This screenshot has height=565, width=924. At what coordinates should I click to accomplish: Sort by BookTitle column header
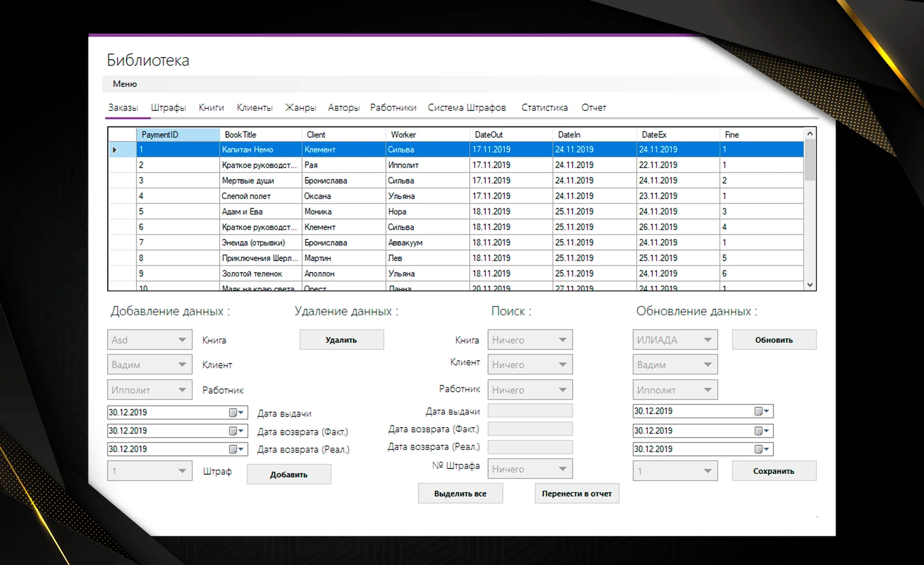[261, 135]
